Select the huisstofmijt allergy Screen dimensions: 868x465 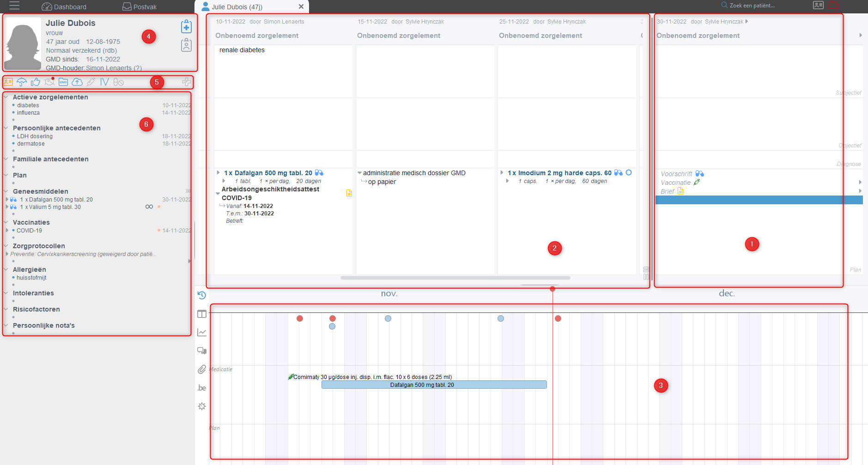31,278
